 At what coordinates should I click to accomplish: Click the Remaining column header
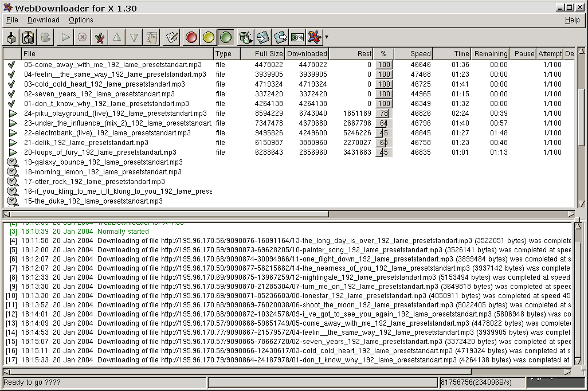coord(491,54)
